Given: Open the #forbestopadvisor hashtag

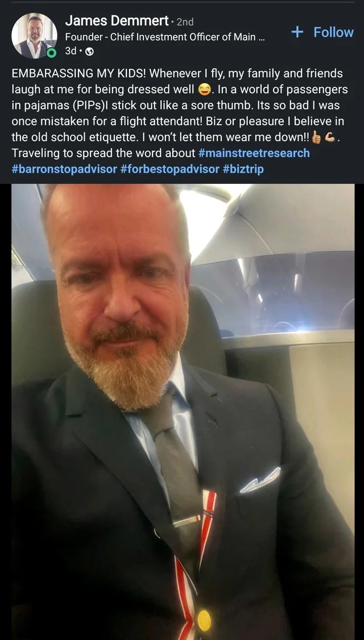Looking at the screenshot, I should point(170,169).
